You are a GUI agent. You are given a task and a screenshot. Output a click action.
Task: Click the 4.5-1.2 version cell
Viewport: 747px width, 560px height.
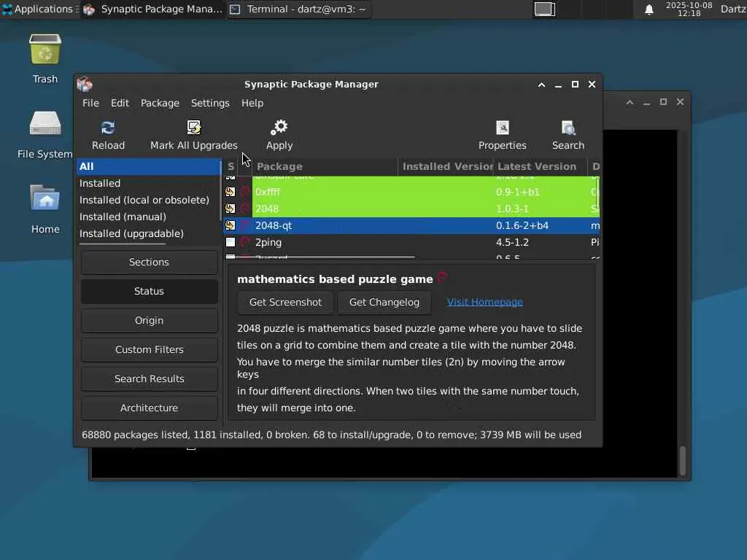coord(512,242)
